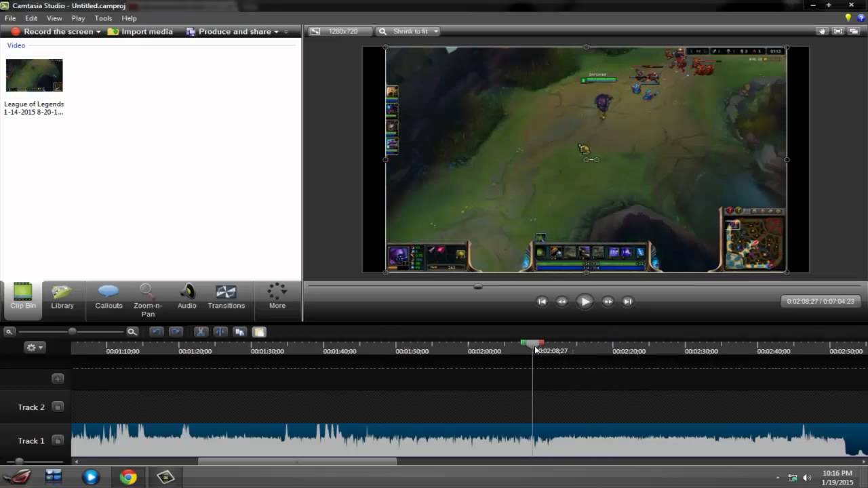Open Produce and share dropdown arrow

pos(276,32)
